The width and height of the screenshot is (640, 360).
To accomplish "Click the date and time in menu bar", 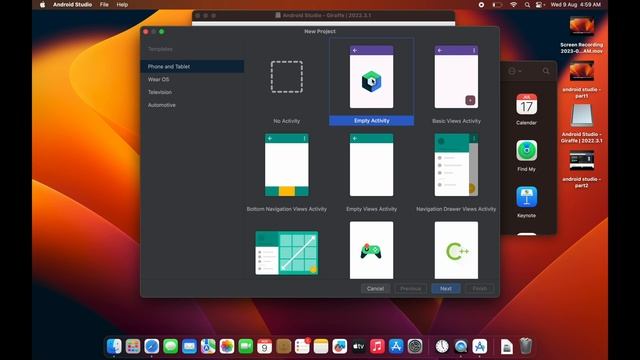I will pos(576,4).
